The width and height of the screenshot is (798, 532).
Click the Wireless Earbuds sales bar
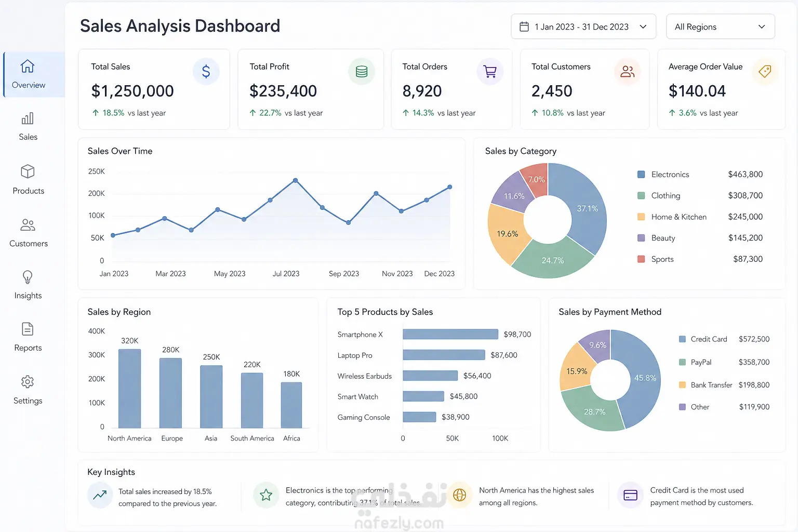pyautogui.click(x=430, y=376)
